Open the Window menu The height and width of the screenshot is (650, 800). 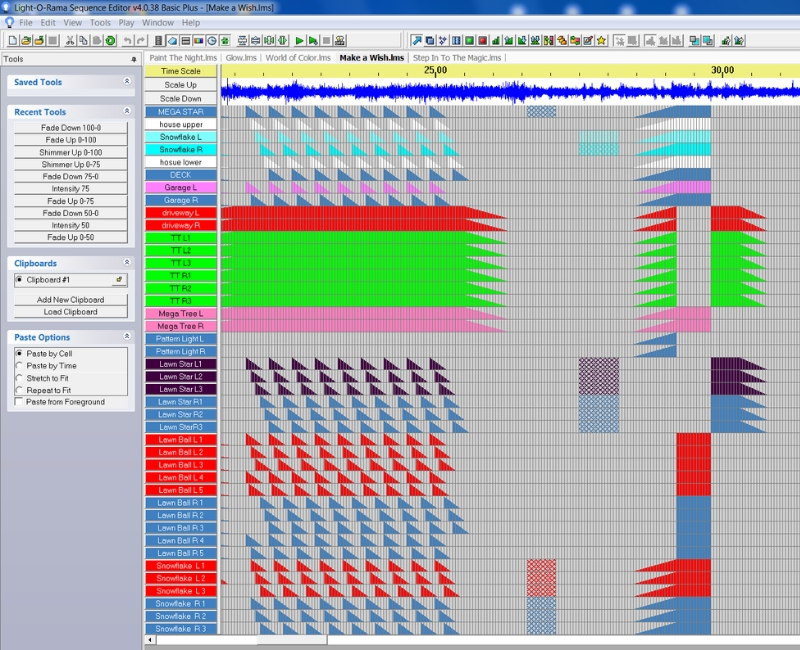tap(158, 22)
